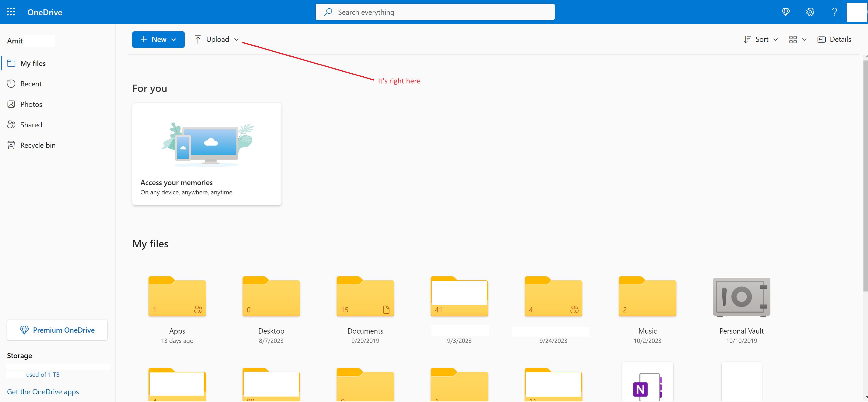Open Settings gear icon
Viewport: 868px width, 402px height.
(810, 12)
